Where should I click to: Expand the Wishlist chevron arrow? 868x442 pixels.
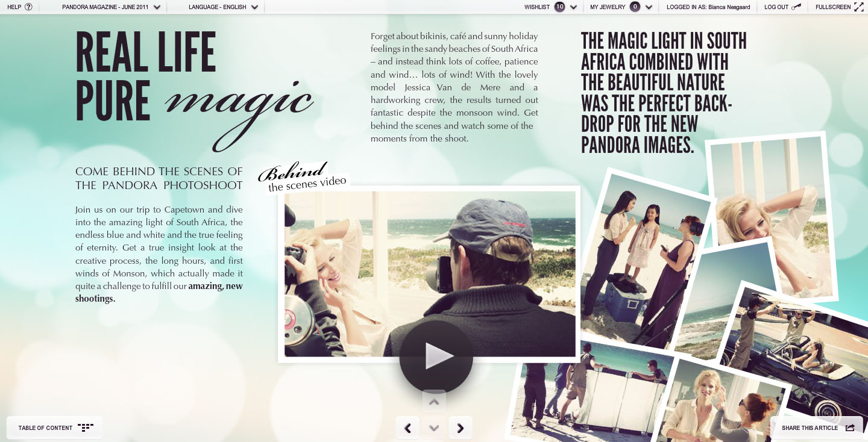(573, 7)
